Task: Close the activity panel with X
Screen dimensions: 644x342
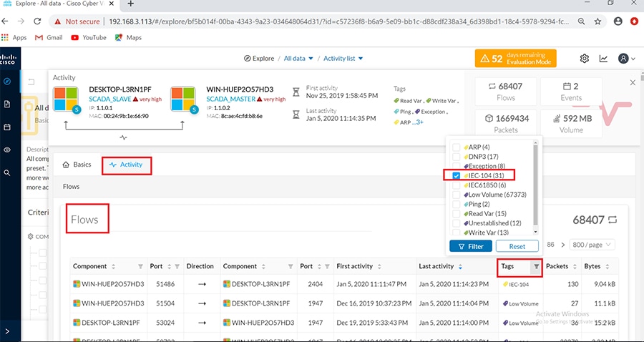Action: point(633,82)
